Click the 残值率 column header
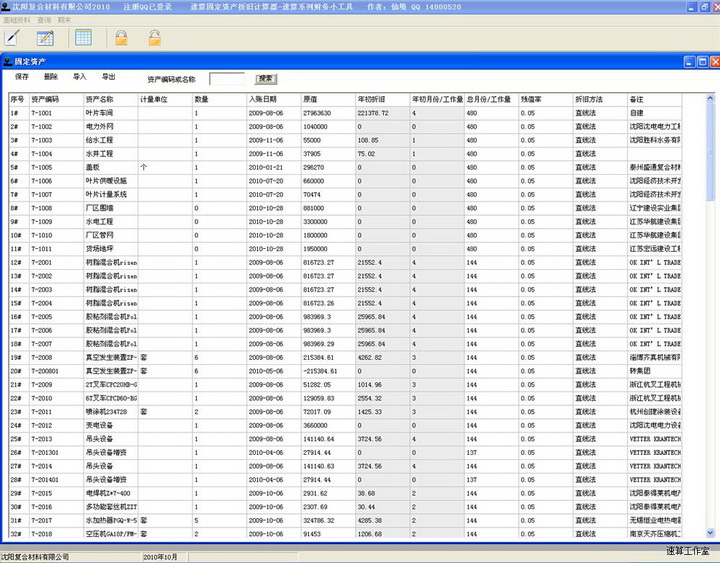 546,99
